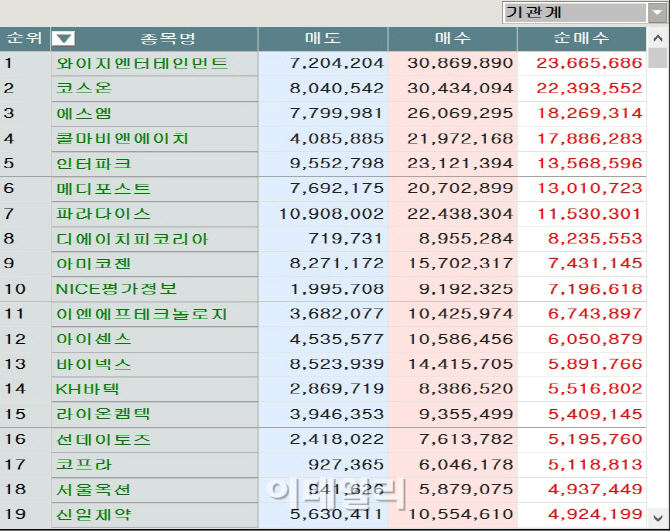Screen dimensions: 670x531
Task: Open the 기관계 dropdown list
Action: pos(657,13)
